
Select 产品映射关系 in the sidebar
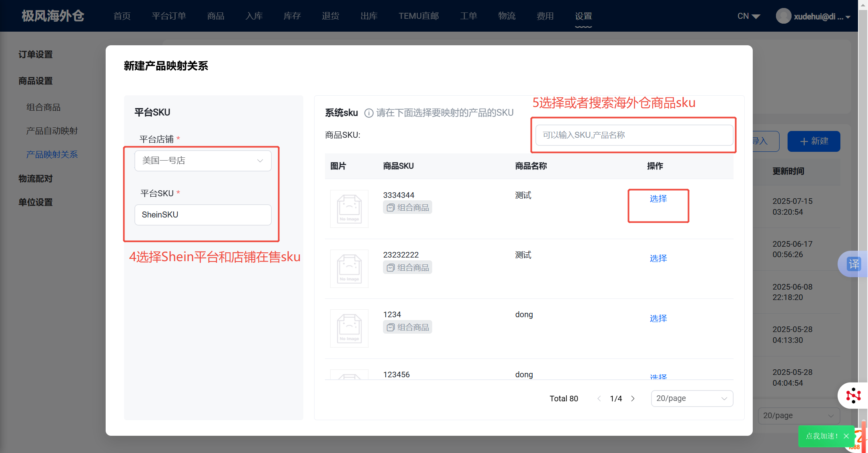pyautogui.click(x=52, y=155)
